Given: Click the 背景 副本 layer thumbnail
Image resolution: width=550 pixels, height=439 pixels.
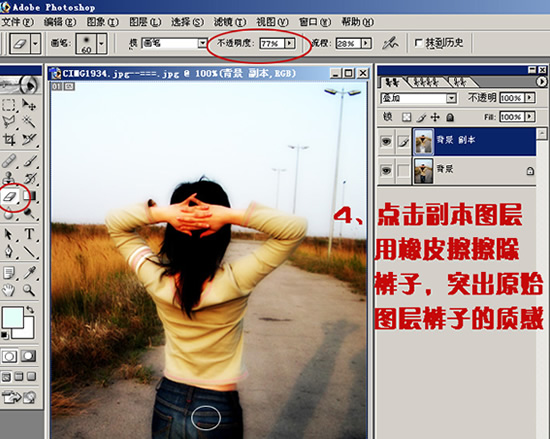Looking at the screenshot, I should click(x=423, y=141).
